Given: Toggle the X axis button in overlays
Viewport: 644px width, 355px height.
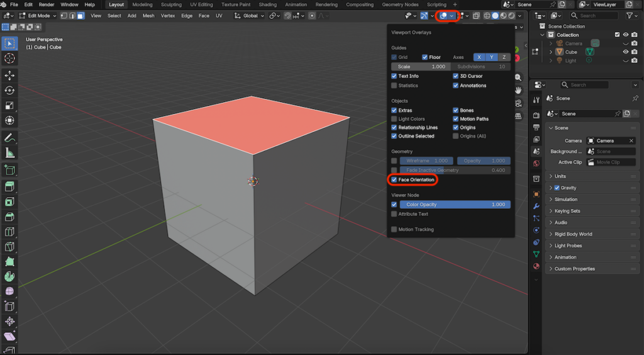Looking at the screenshot, I should pos(479,57).
